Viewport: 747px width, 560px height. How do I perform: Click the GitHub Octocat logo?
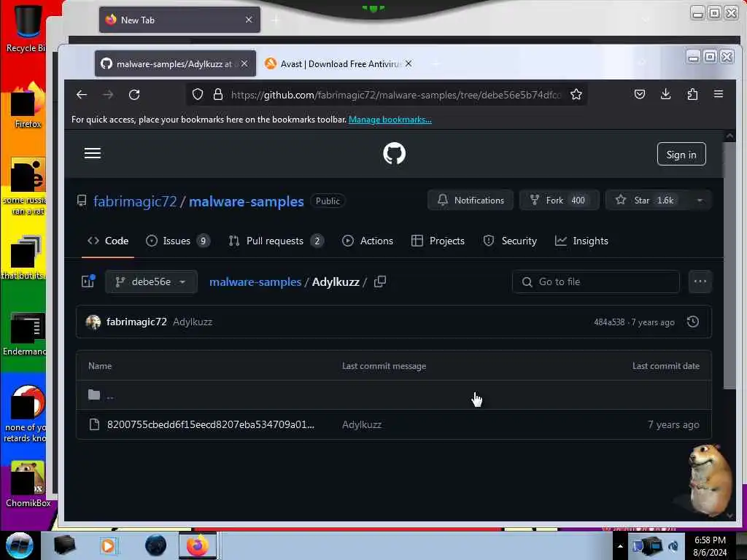(x=395, y=153)
